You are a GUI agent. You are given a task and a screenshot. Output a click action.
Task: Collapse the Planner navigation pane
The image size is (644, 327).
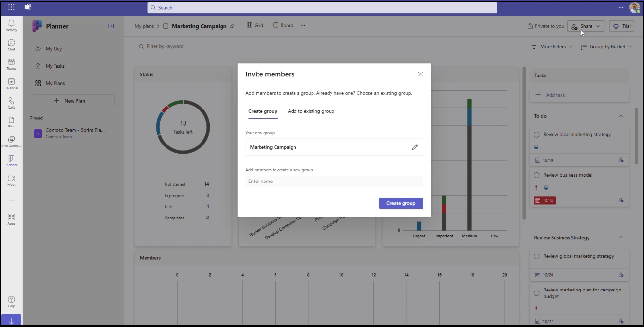click(x=111, y=26)
